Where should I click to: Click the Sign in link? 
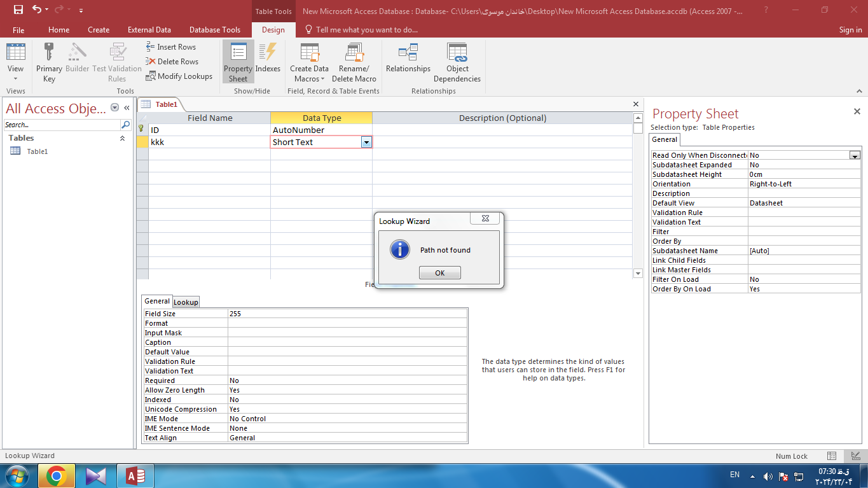click(850, 30)
